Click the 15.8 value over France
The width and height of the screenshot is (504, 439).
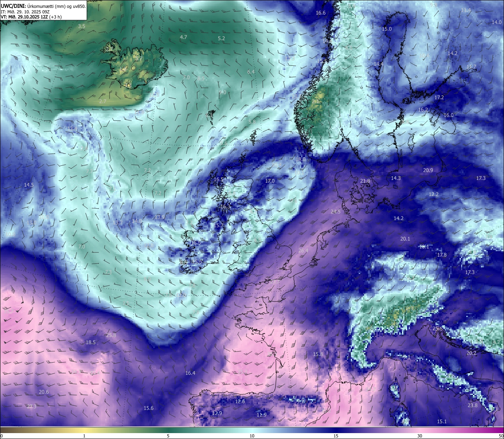[x=318, y=354]
